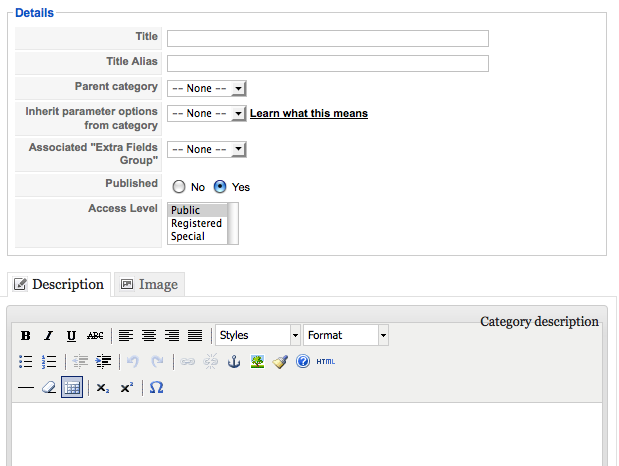
Task: Select the Yes published radio button
Action: (220, 187)
